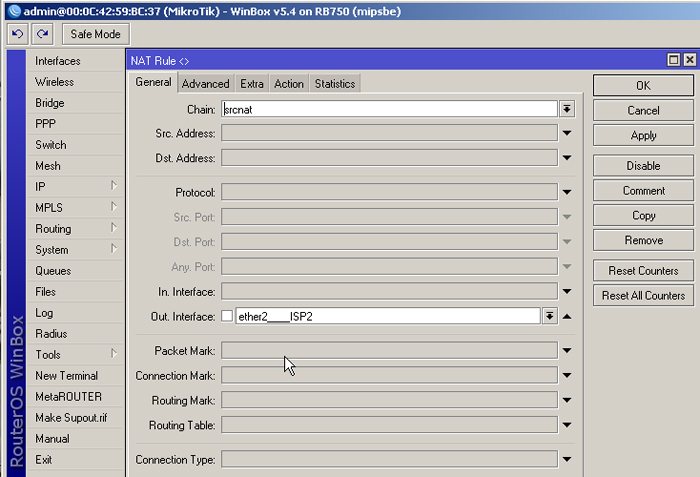Viewport: 700px width, 477px height.
Task: Toggle Safe Mode button
Action: [x=96, y=34]
